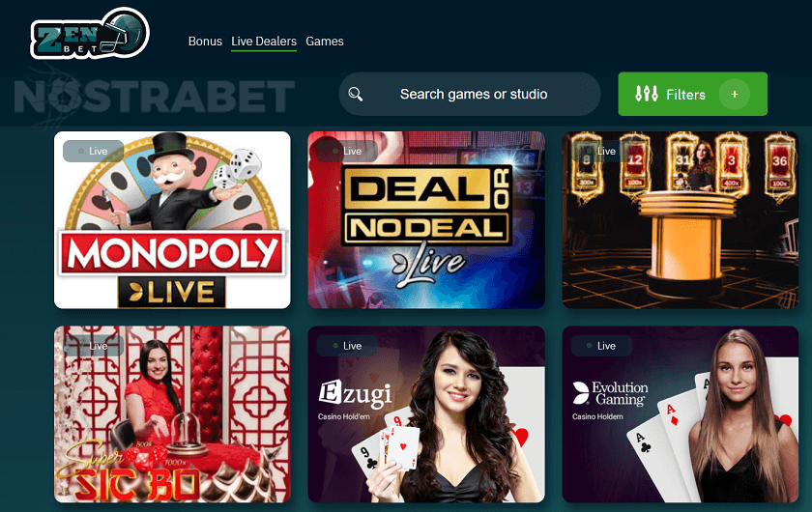Select the Live Dealers tab
This screenshot has height=512, width=812.
(264, 42)
